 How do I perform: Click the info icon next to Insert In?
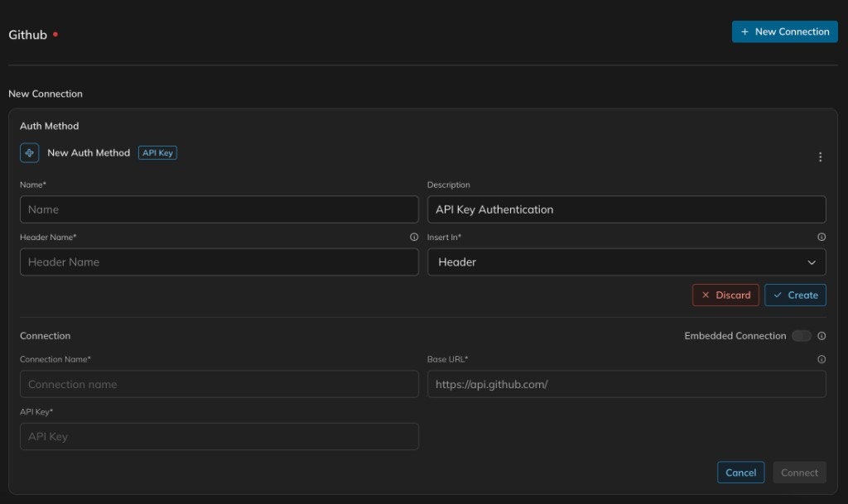821,236
